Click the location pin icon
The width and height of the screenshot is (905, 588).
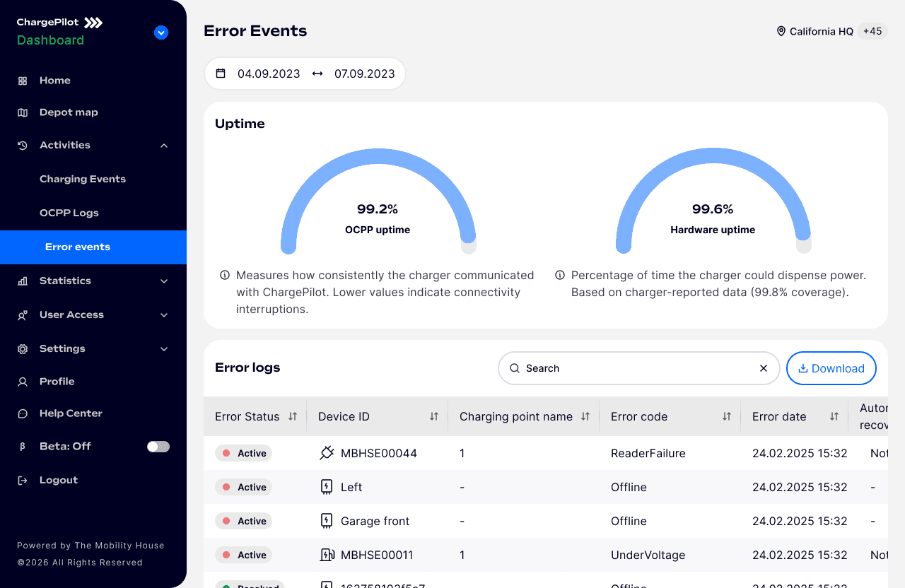pos(781,31)
